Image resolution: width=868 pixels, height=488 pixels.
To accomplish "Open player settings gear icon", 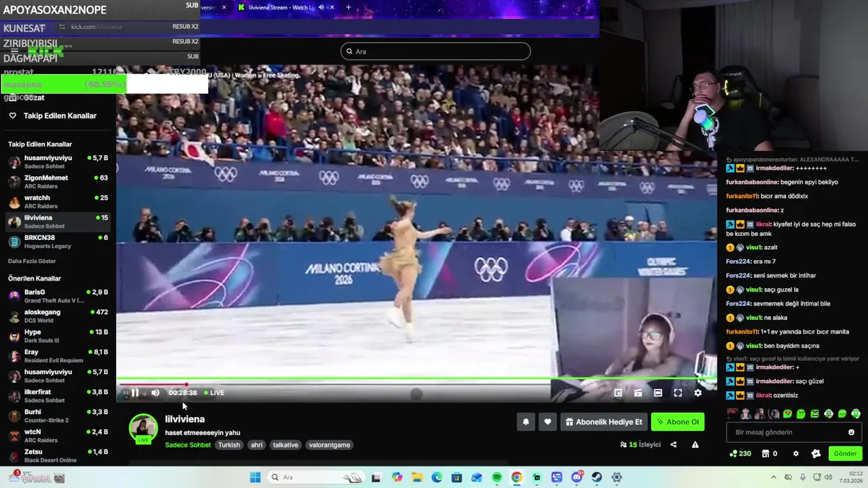I will pos(698,392).
